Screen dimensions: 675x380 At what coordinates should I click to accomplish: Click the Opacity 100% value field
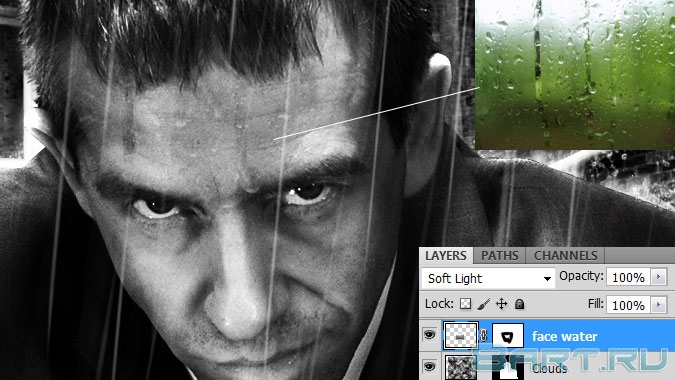point(628,277)
